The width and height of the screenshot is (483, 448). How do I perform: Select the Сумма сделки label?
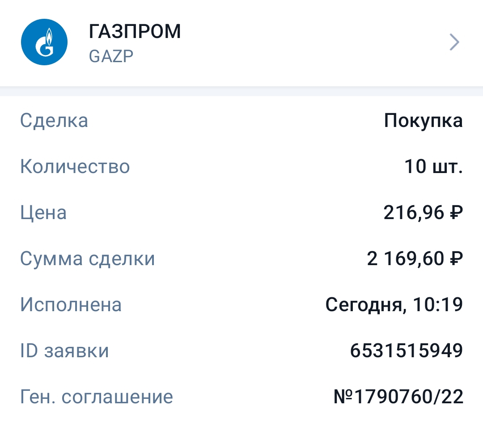click(x=88, y=259)
